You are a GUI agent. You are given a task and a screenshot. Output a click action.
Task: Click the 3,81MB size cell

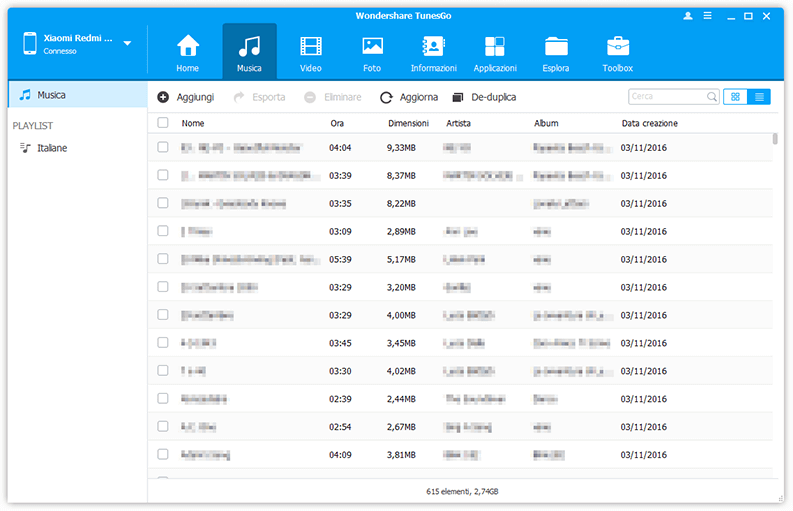point(402,455)
